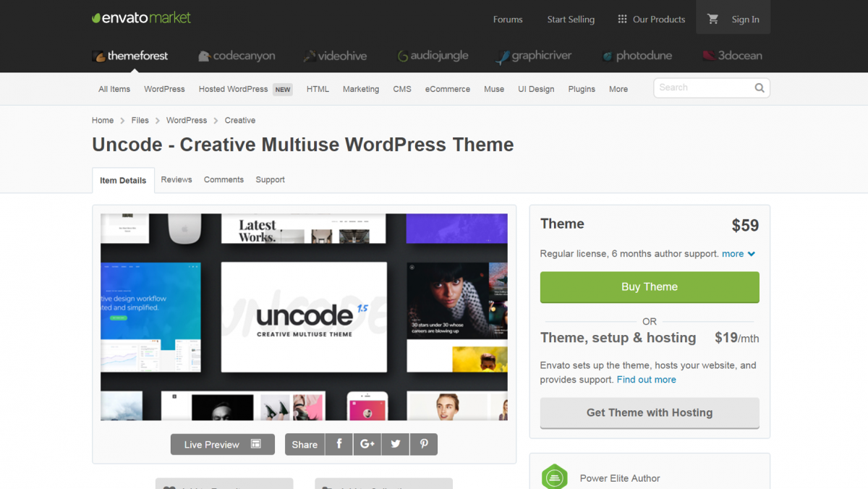Open the Uncode theme preview image

(304, 317)
